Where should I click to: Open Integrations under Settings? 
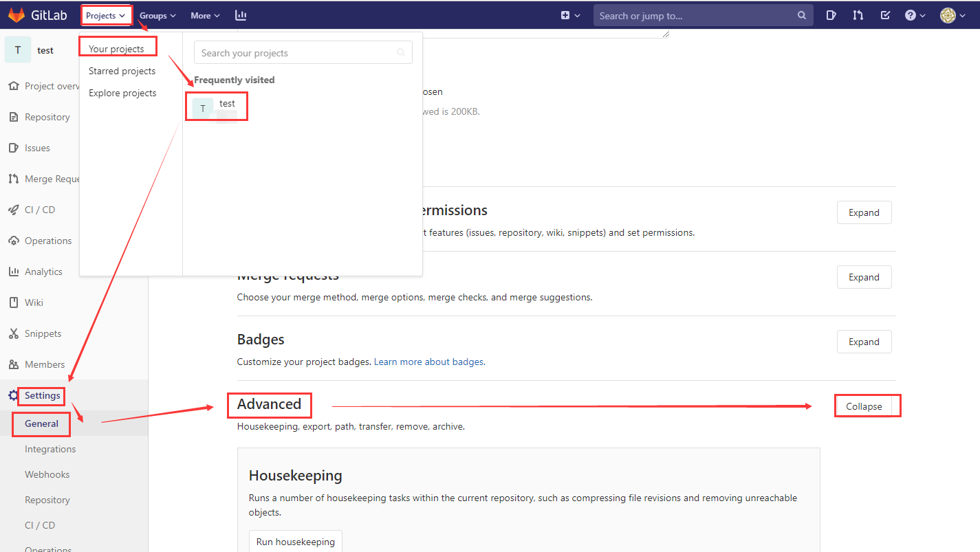(x=50, y=449)
